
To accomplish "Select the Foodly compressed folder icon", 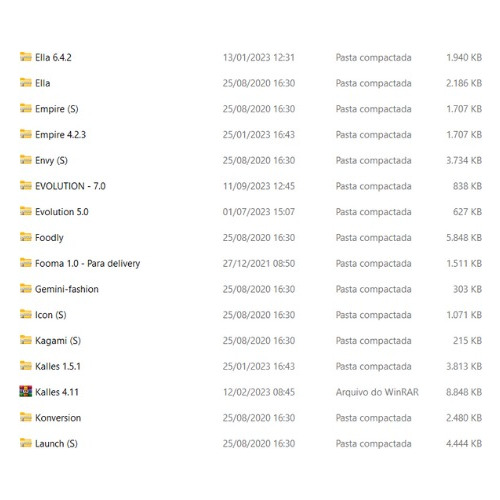I will coord(26,237).
